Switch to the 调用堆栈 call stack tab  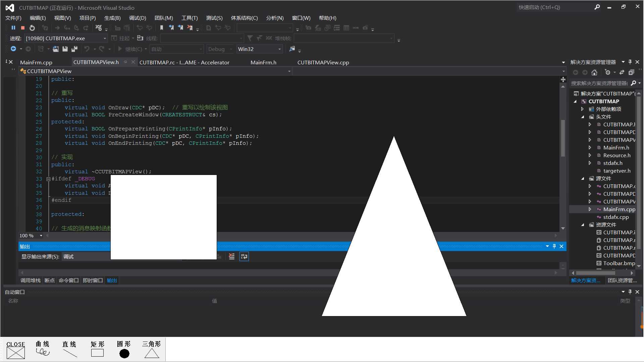click(x=31, y=280)
